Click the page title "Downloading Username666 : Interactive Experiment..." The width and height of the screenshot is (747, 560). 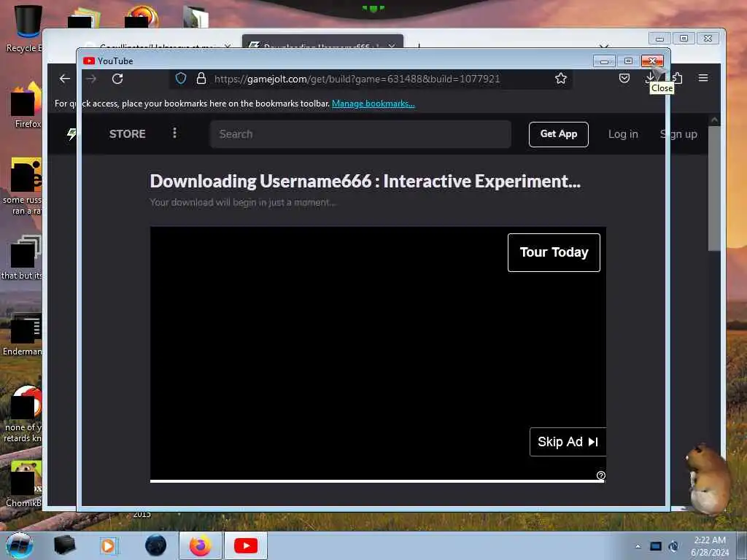click(365, 181)
